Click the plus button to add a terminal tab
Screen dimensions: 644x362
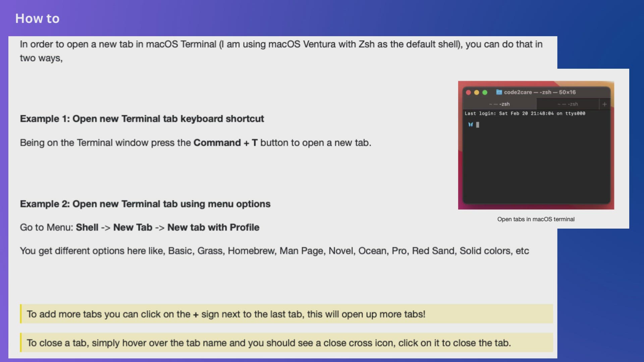[604, 104]
